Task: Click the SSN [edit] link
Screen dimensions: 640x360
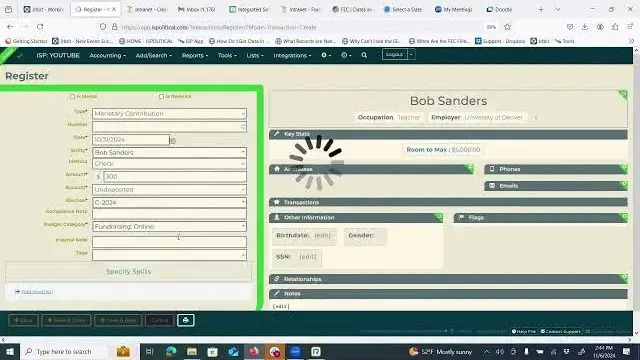Action: point(308,257)
